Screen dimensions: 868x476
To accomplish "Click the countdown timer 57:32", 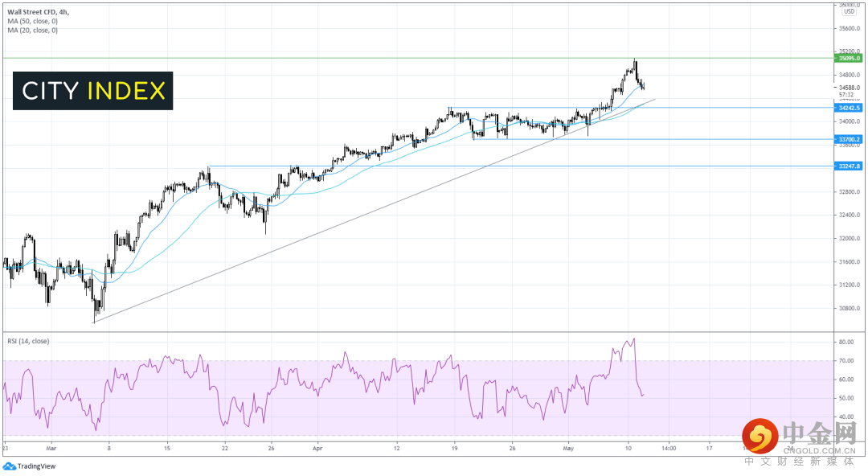I will click(x=845, y=96).
